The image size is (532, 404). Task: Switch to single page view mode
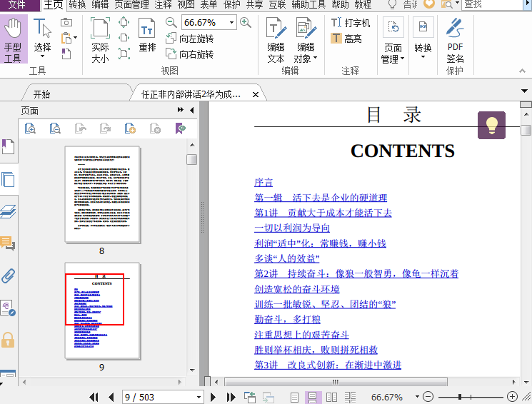coord(294,397)
